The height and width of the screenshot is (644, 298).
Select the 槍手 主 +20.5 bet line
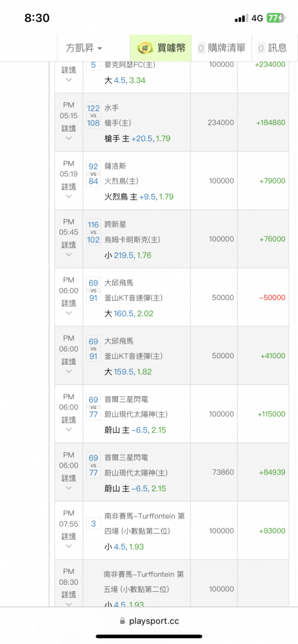pyautogui.click(x=137, y=139)
